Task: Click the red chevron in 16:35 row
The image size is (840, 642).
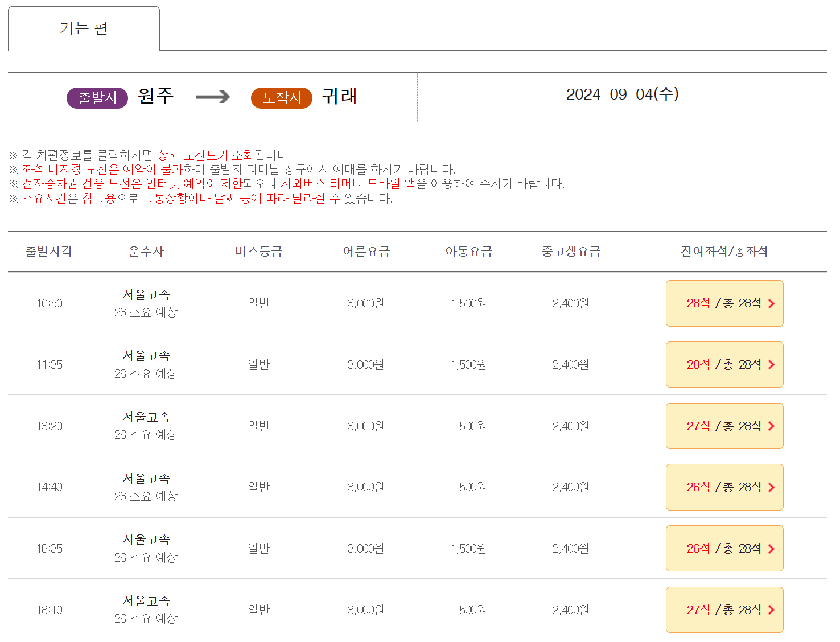Action: point(771,549)
